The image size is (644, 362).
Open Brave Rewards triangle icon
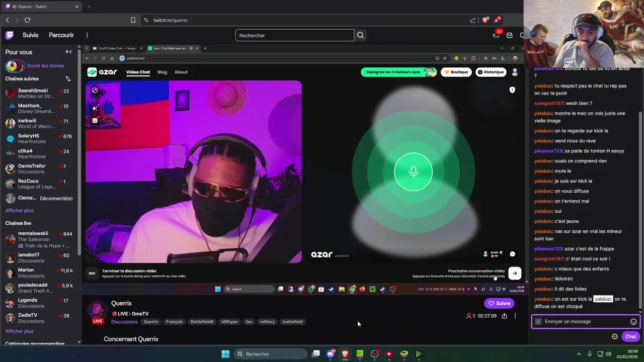(497, 20)
